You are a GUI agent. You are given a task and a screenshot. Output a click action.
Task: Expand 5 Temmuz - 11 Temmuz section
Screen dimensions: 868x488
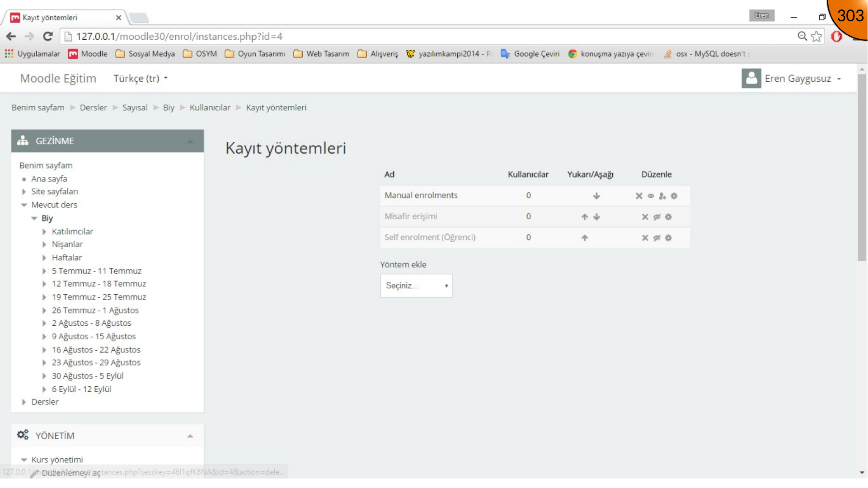point(44,271)
